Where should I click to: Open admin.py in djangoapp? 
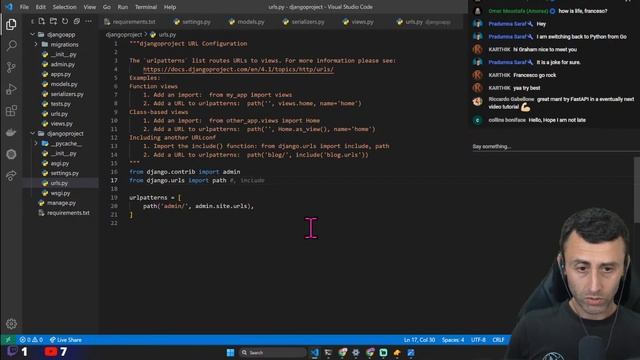pyautogui.click(x=62, y=64)
